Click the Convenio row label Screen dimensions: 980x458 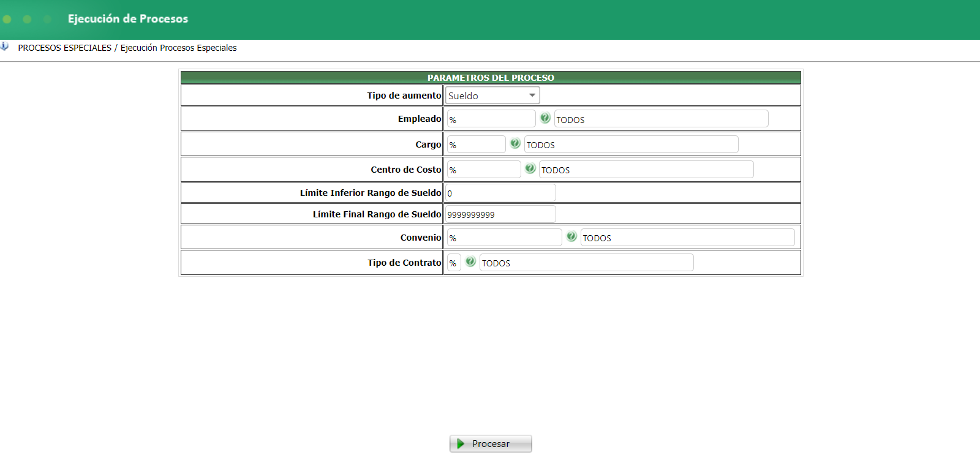click(421, 238)
